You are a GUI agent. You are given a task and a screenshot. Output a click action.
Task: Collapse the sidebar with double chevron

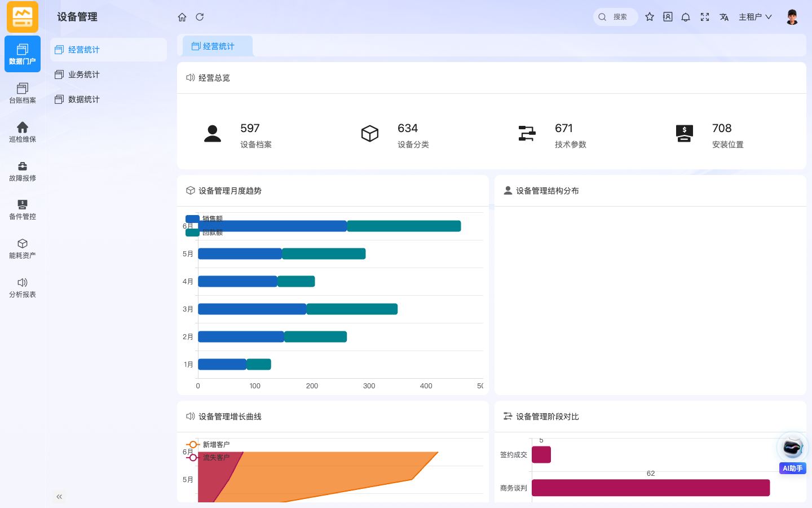tap(59, 497)
